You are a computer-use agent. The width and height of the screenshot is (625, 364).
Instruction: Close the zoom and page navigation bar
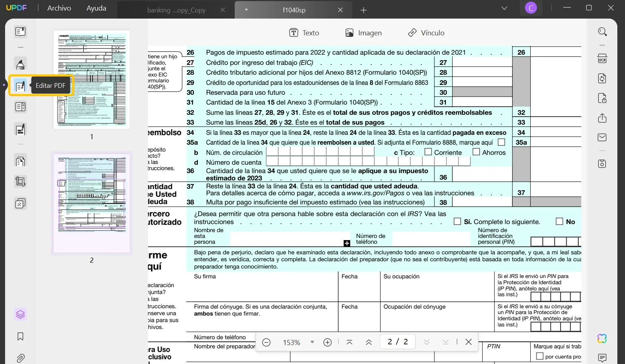tap(469, 342)
